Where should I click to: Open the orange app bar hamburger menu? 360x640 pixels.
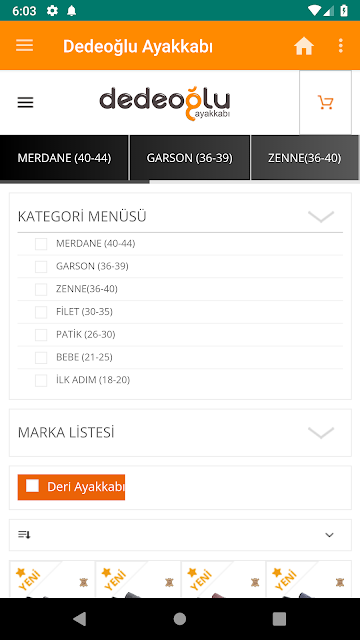tap(24, 45)
